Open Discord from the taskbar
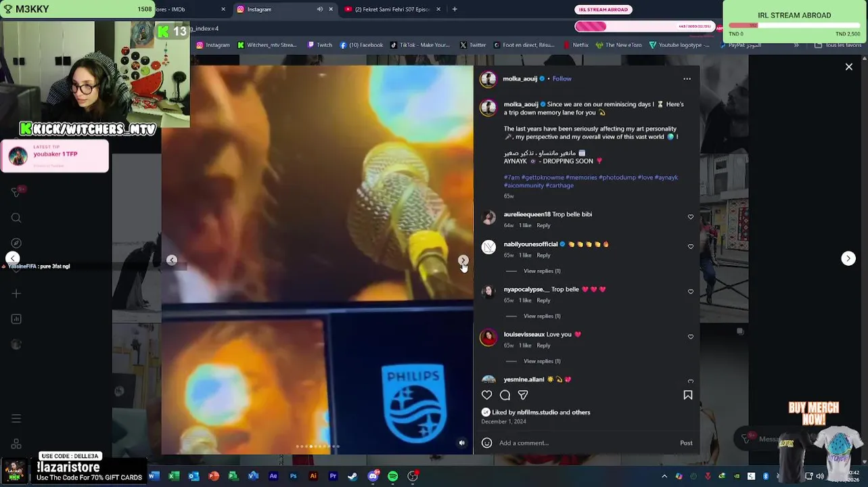Screen dimensions: 868x487 [373, 476]
